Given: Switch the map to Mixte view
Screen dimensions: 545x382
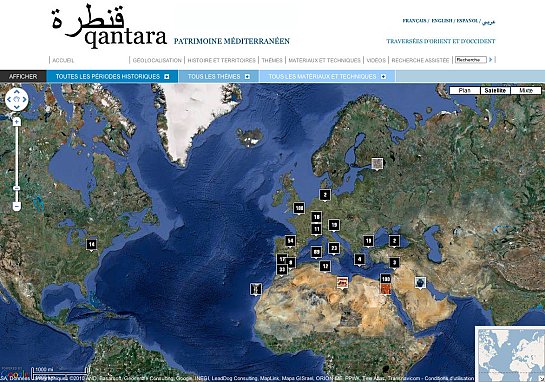Looking at the screenshot, I should [526, 91].
